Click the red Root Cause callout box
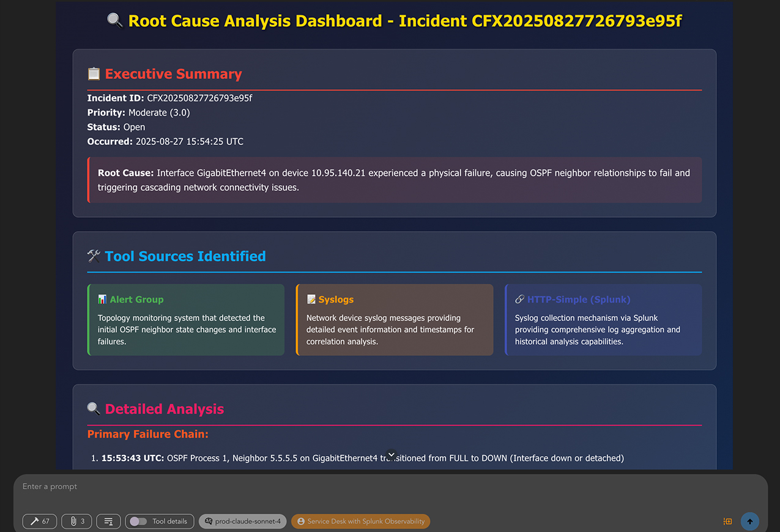 [x=394, y=180]
